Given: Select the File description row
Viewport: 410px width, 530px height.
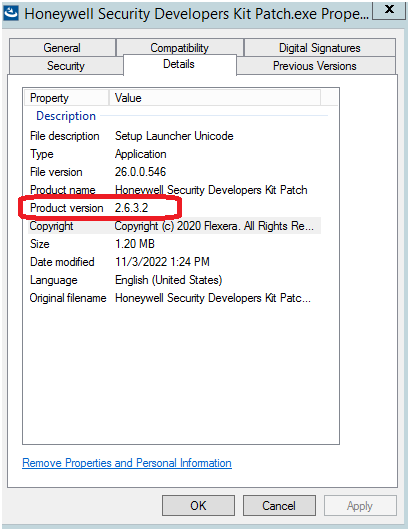Looking at the screenshot, I should click(x=174, y=136).
